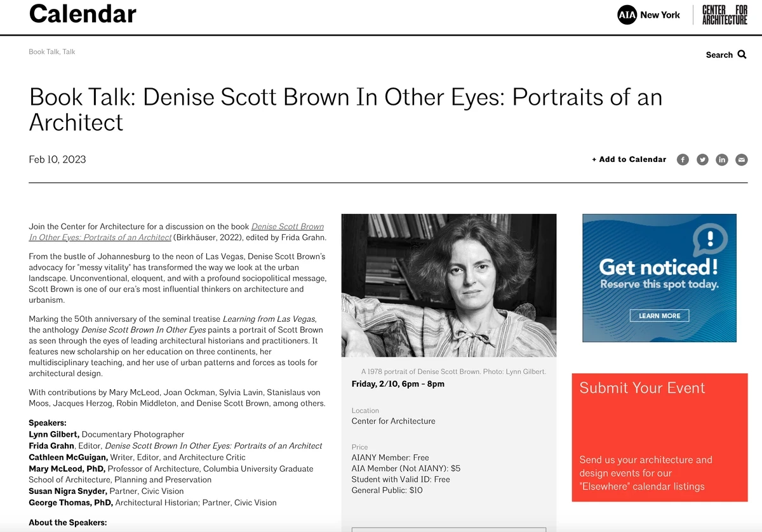
Task: Open the Calendar page heading
Action: click(83, 13)
